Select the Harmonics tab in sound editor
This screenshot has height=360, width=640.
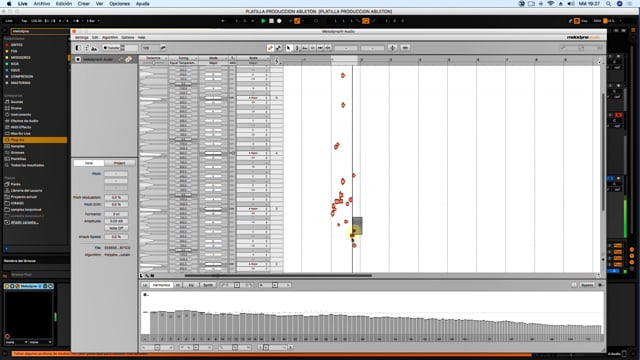(161, 285)
